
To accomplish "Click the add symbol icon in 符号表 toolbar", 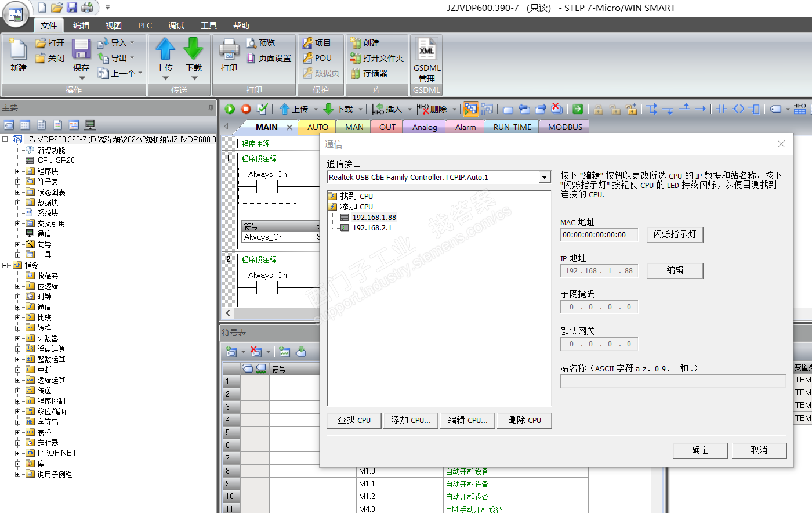I will pos(231,352).
